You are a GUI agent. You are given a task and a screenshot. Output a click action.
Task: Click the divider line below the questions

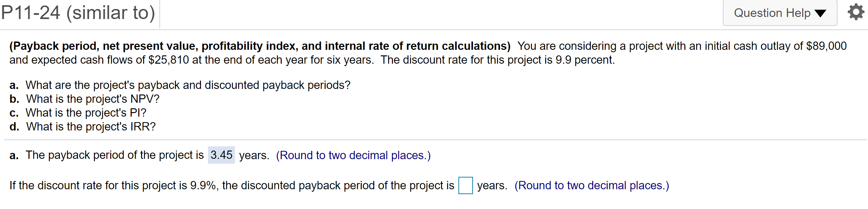433,140
